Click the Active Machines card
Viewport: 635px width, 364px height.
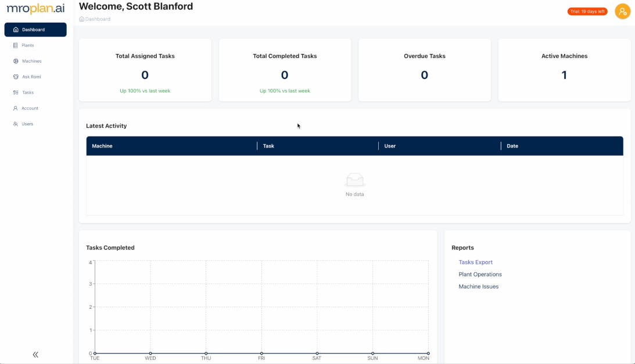pos(564,70)
